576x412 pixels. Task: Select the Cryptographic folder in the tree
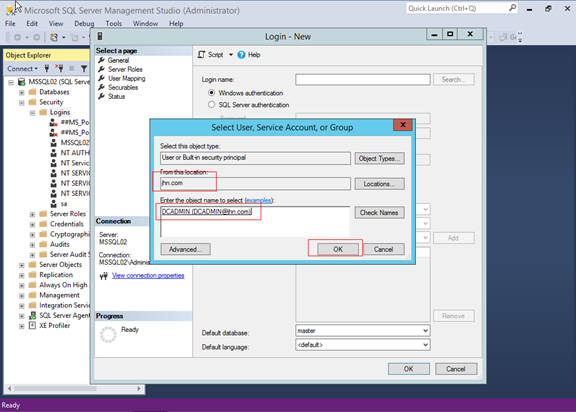click(x=69, y=234)
